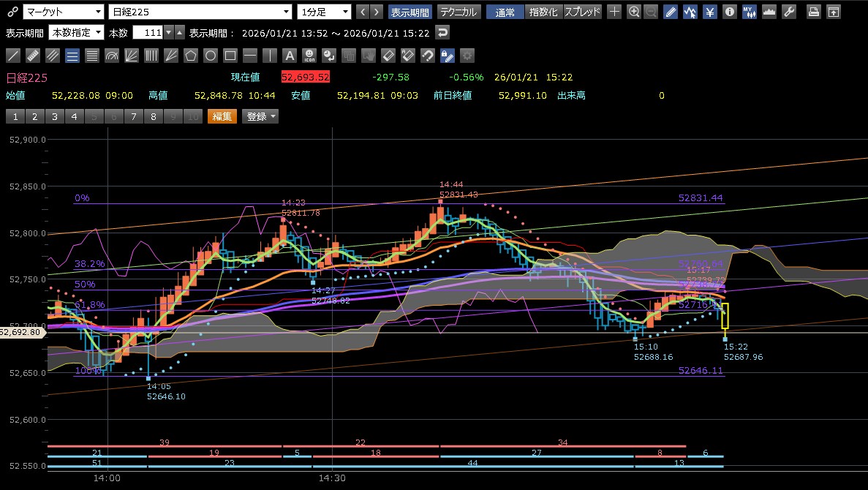Open the マーケット category dropdown
This screenshot has width=868, height=490.
pos(63,12)
